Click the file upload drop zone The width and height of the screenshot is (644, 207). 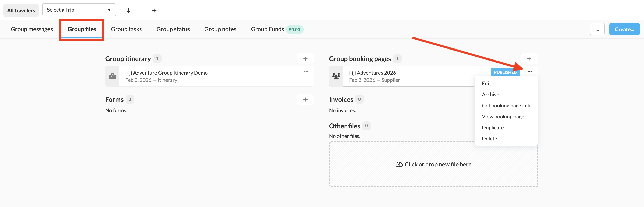(433, 164)
